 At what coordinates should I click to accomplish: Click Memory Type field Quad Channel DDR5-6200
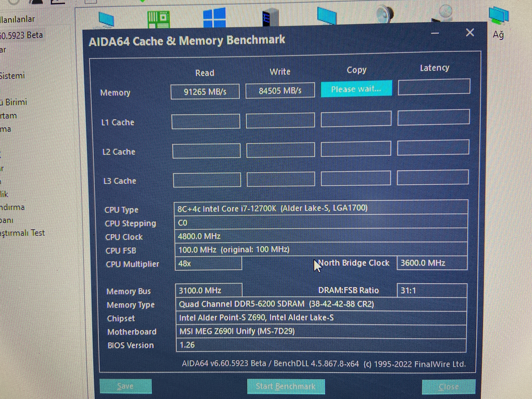tap(321, 304)
